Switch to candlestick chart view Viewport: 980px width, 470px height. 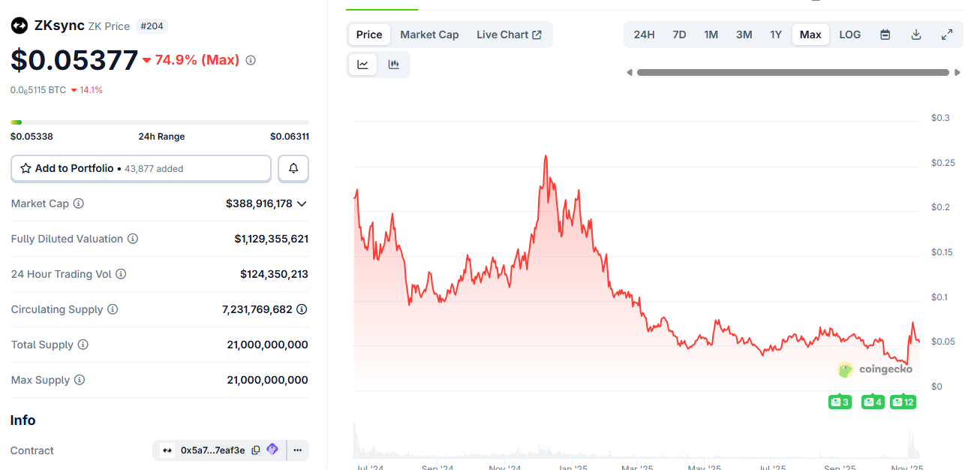point(394,65)
